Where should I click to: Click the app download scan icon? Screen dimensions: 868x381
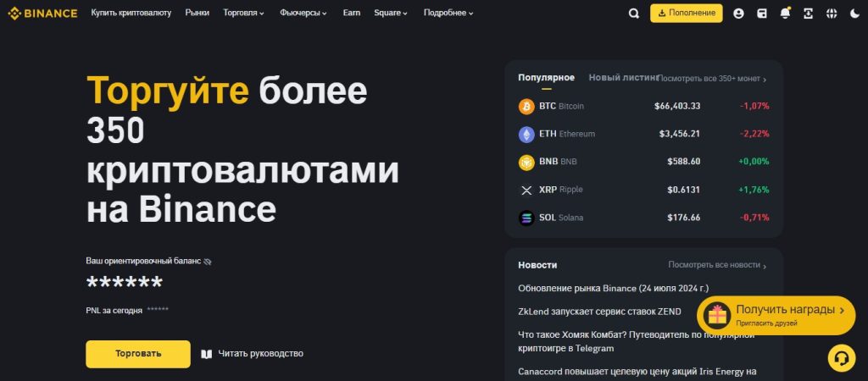[x=808, y=14]
